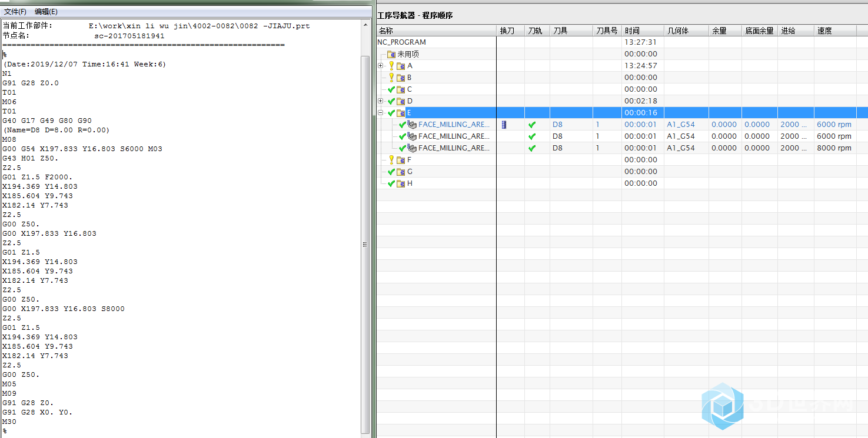Screen dimensions: 868x438
Task: Select the NC_PROGRAM root node
Action: [402, 42]
